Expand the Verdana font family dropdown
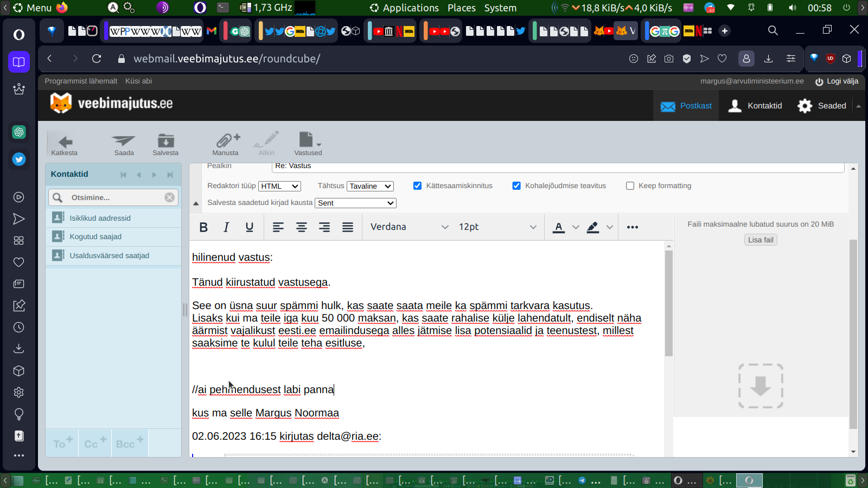Viewport: 868px width, 488px height. (409, 227)
